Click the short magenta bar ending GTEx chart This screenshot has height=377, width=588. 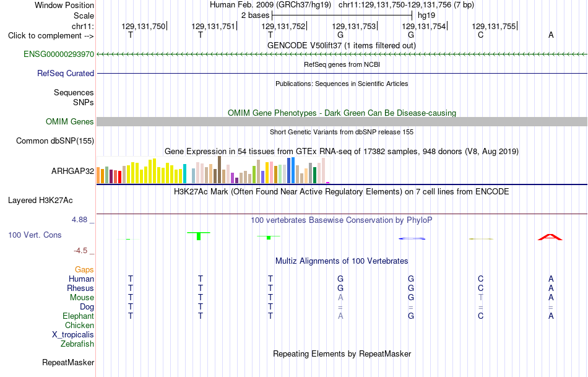[x=328, y=183]
